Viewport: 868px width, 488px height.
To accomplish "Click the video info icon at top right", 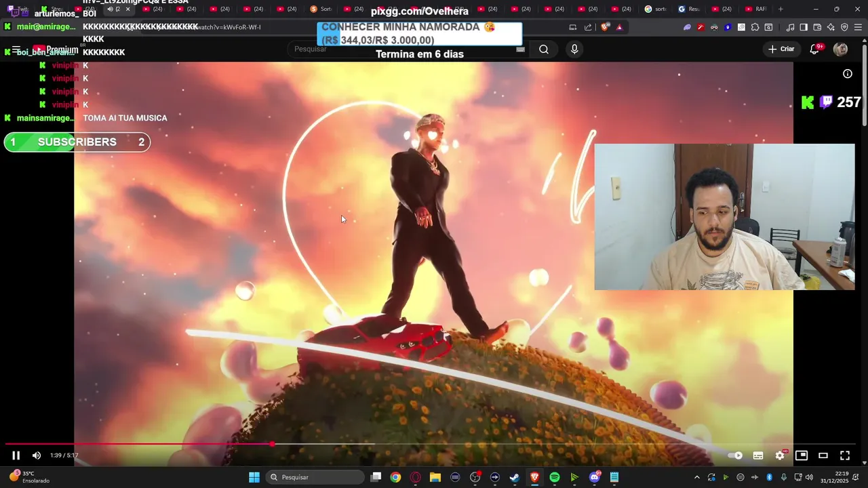I will coord(848,74).
